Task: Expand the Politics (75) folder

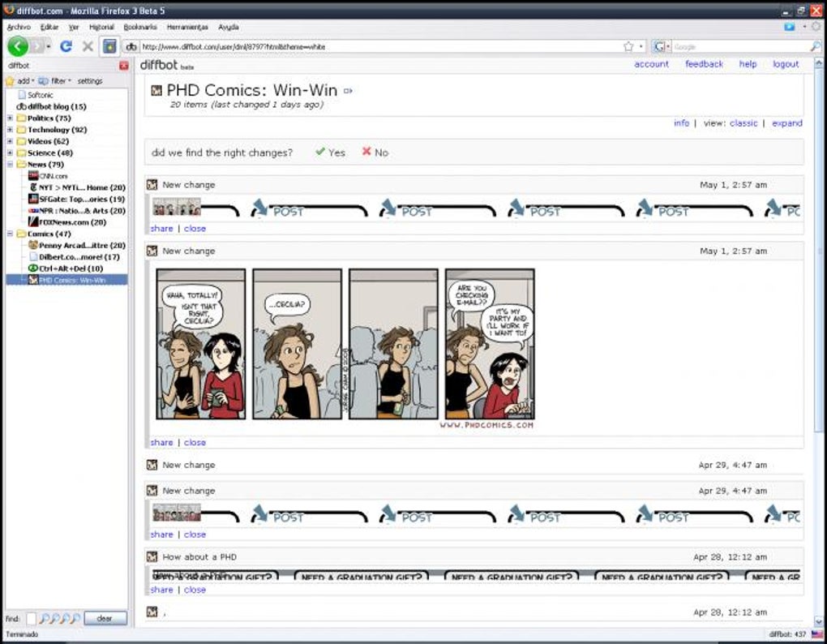Action: click(x=10, y=118)
